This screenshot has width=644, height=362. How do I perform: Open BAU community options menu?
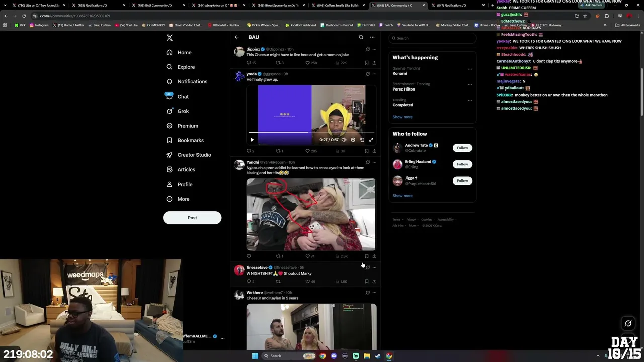pos(372,37)
